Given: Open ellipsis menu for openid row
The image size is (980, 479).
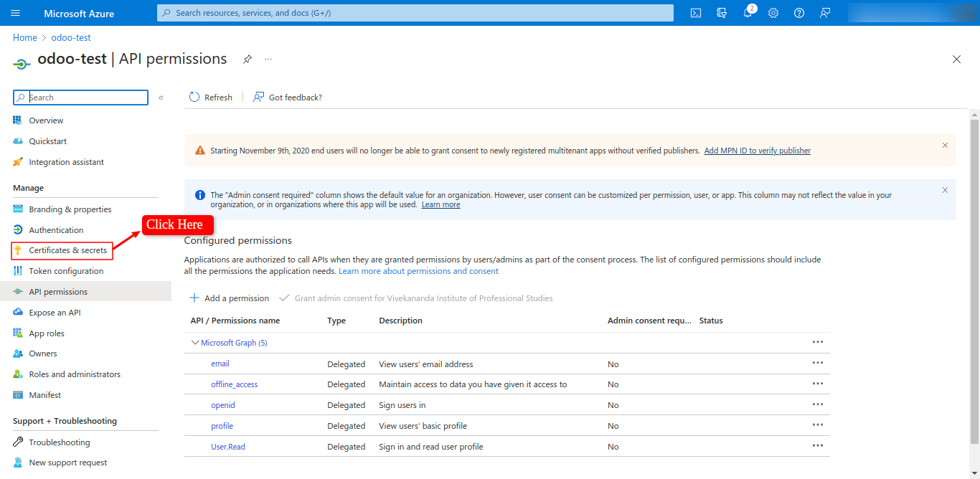Looking at the screenshot, I should pos(818,404).
